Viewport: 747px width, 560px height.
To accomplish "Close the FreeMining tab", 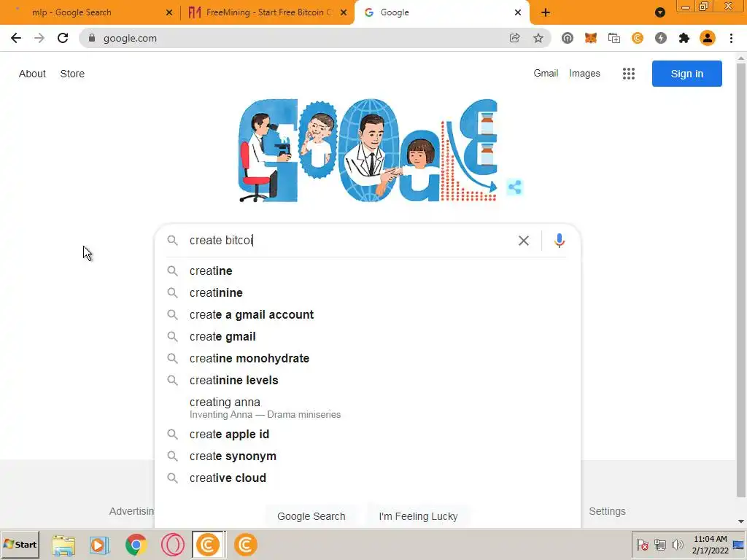I will pyautogui.click(x=344, y=12).
